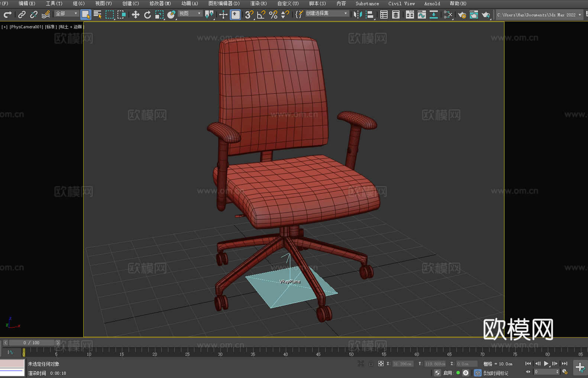Open the 创建选择集 named selection dropdown
Screen dimensions: 588x378
coord(327,13)
